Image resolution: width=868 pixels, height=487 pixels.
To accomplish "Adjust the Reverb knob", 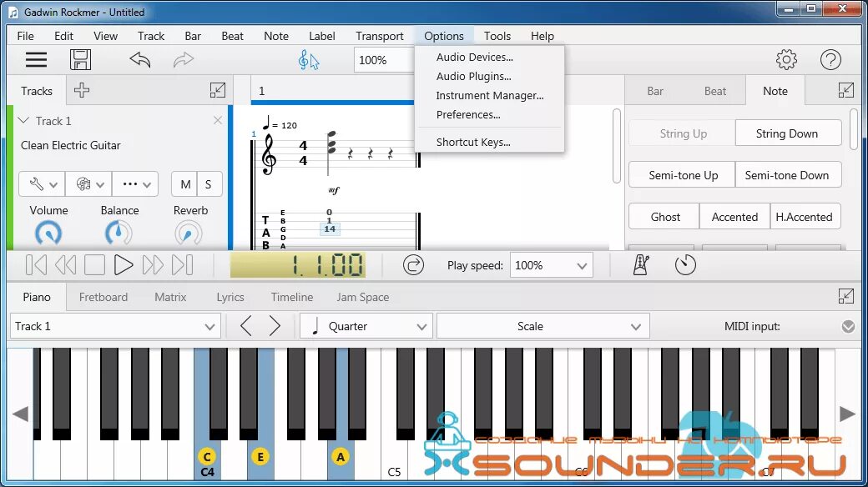I will (x=189, y=233).
